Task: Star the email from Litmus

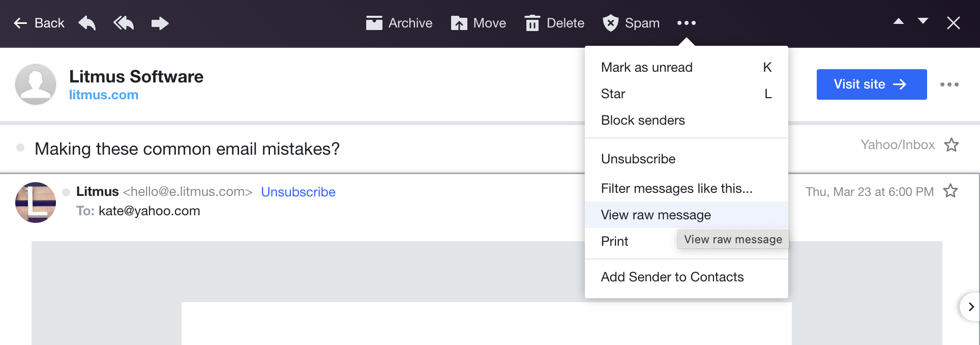Action: click(x=951, y=191)
